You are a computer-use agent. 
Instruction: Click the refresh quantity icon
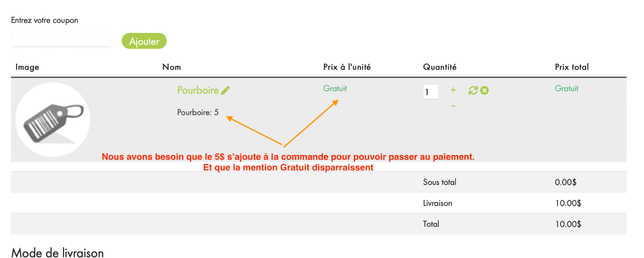click(x=473, y=90)
